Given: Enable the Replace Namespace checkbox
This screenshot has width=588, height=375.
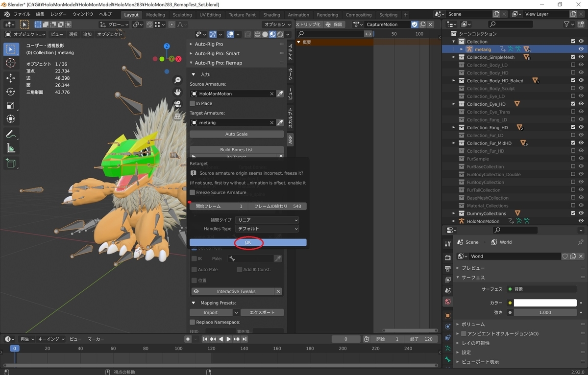Looking at the screenshot, I should pos(193,322).
